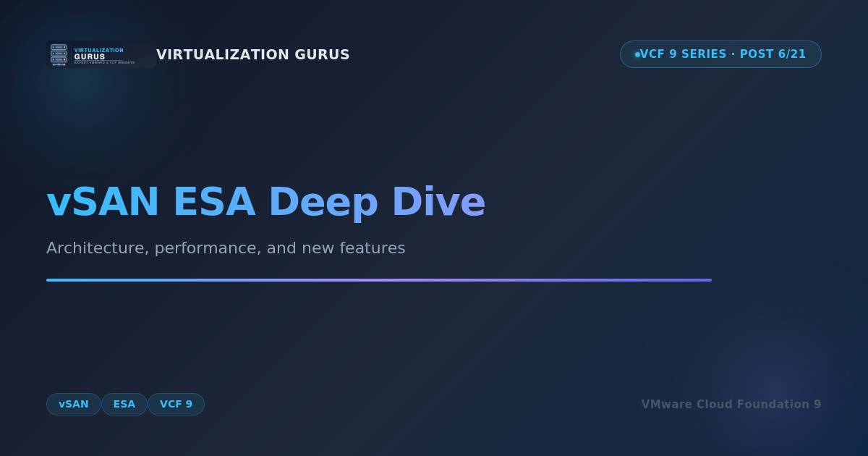
Task: Select the VCF 9 tag pill
Action: (x=176, y=404)
